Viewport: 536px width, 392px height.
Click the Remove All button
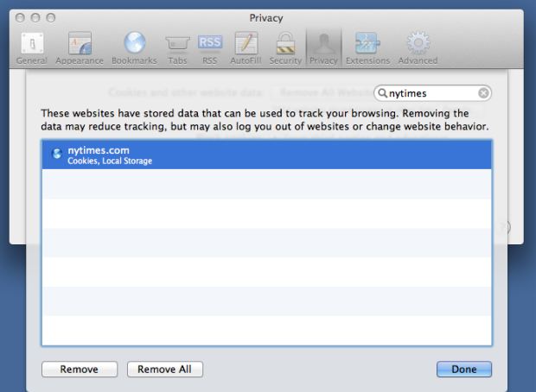tap(165, 370)
